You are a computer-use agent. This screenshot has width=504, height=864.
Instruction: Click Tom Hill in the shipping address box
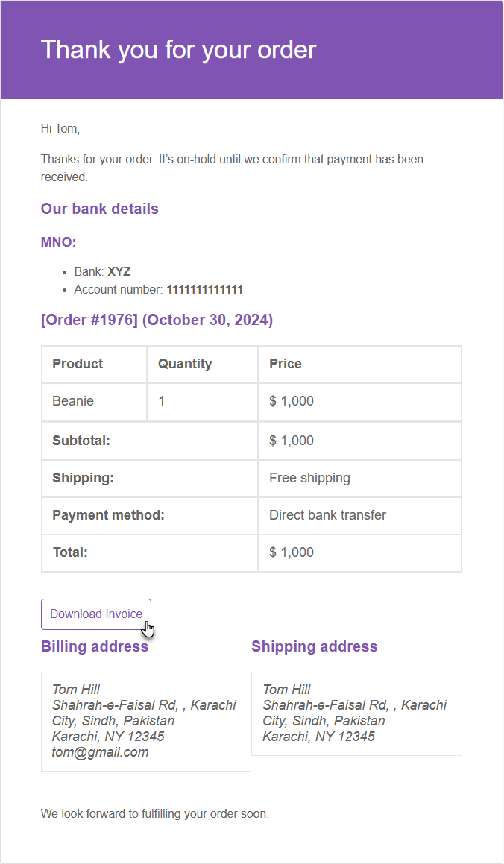point(286,690)
